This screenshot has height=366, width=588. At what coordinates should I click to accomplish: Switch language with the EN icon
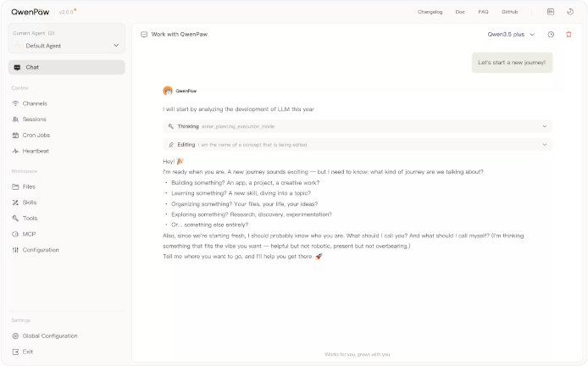point(551,12)
